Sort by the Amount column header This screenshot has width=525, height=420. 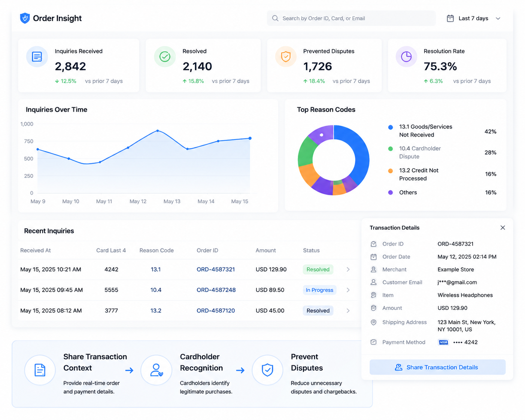pos(266,250)
